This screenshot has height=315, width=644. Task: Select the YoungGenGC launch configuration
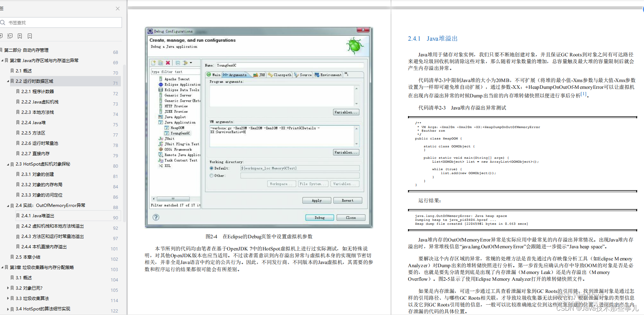[178, 133]
